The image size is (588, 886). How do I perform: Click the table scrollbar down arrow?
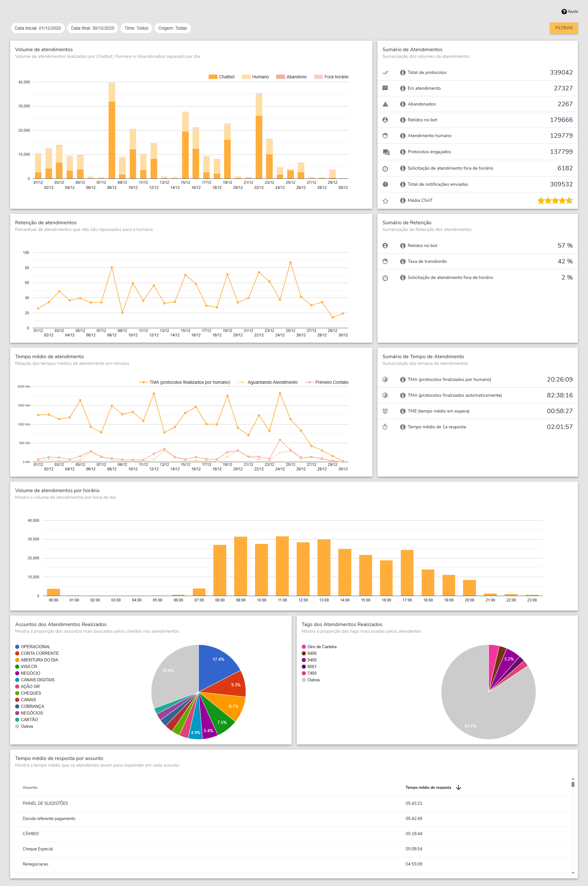pyautogui.click(x=573, y=872)
